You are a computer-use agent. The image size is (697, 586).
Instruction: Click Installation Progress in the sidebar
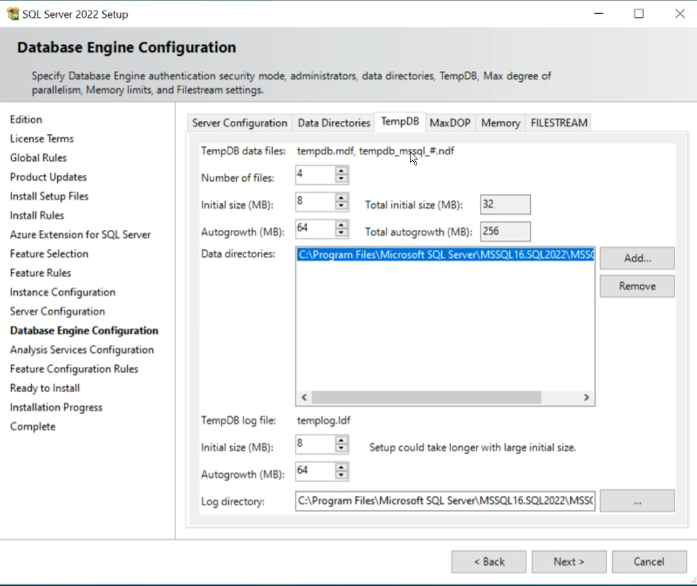[x=56, y=407]
